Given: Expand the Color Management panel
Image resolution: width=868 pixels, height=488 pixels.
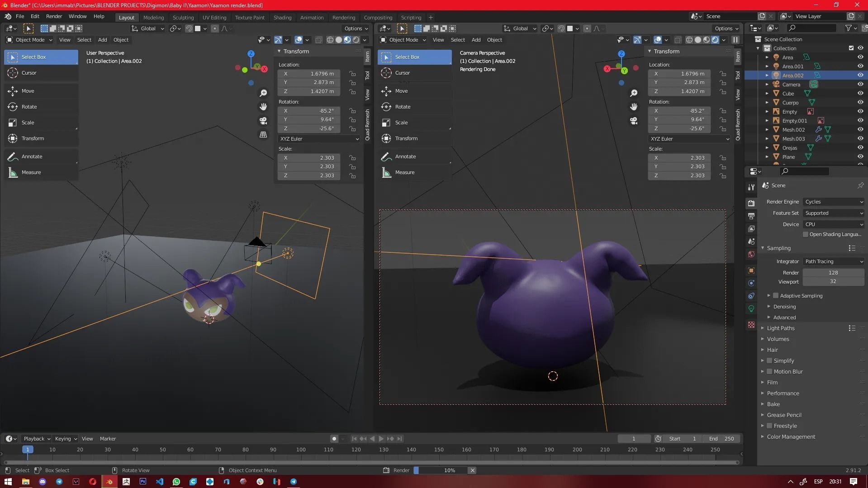Looking at the screenshot, I should coord(791,437).
